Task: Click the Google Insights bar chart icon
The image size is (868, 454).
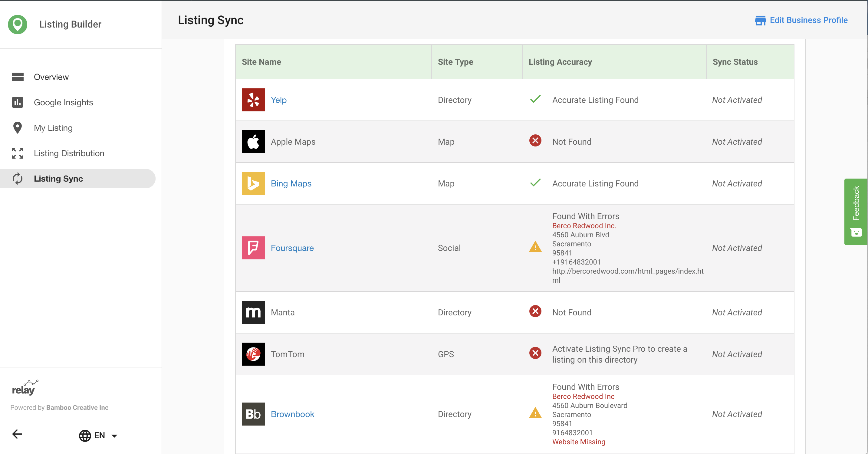Action: [18, 102]
